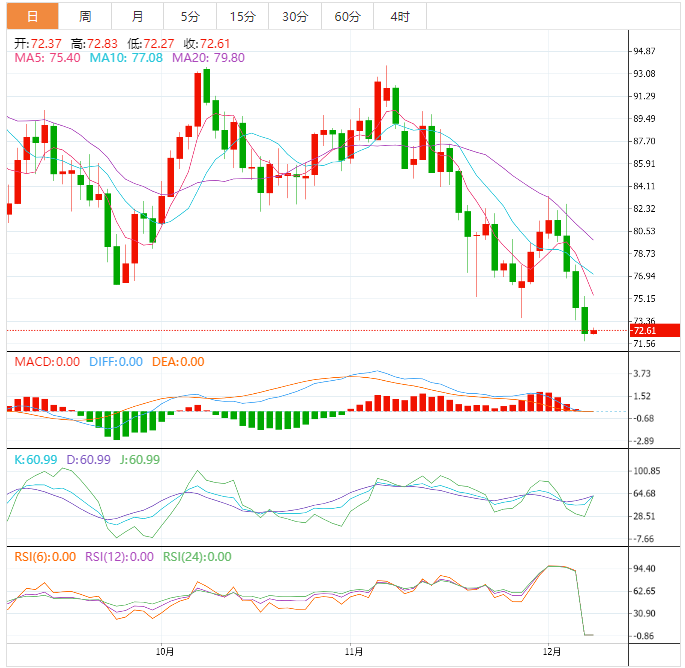Click the DEA:0.00 label
The width and height of the screenshot is (685, 668).
(178, 362)
